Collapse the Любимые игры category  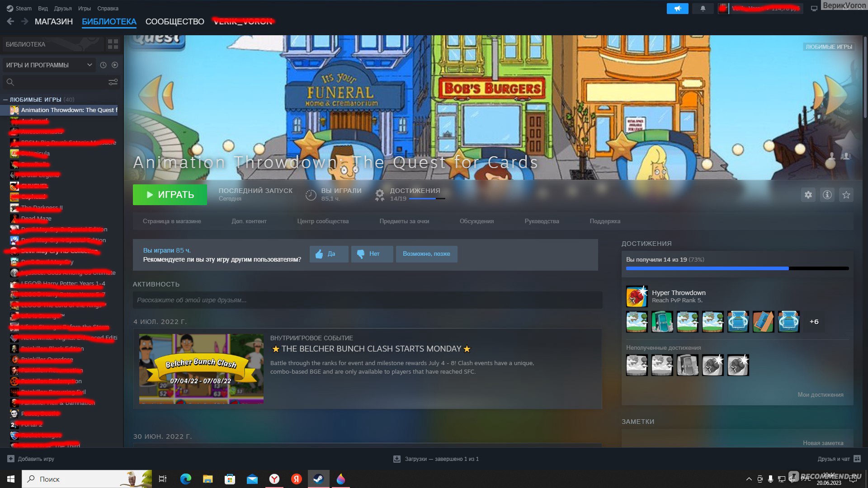[5, 99]
